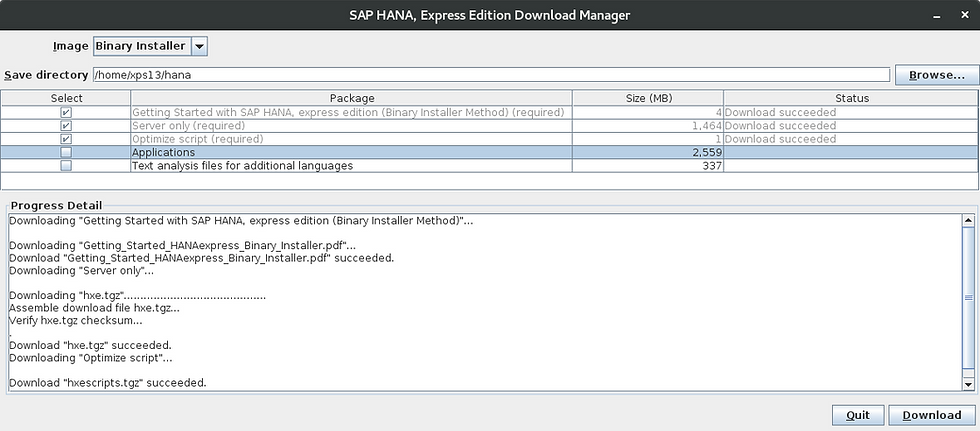Close the Download Manager window
The image size is (980, 431).
coord(964,16)
